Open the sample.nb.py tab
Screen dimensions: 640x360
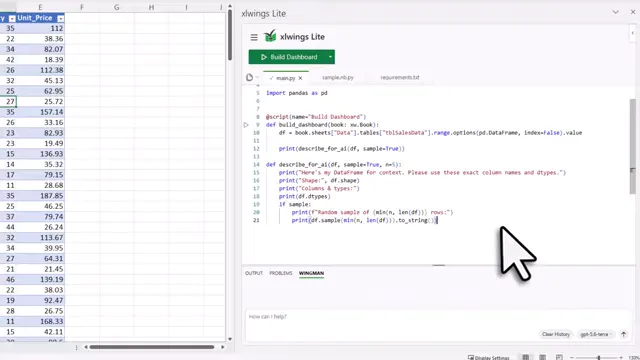(338, 78)
